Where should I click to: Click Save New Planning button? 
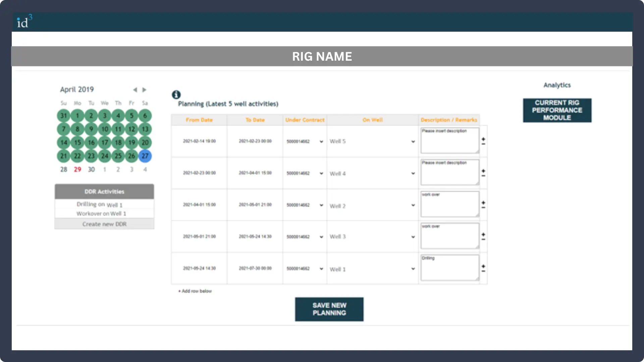329,309
